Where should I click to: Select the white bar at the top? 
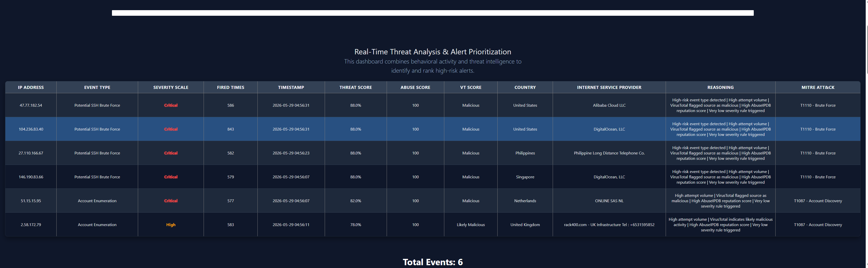pos(433,13)
